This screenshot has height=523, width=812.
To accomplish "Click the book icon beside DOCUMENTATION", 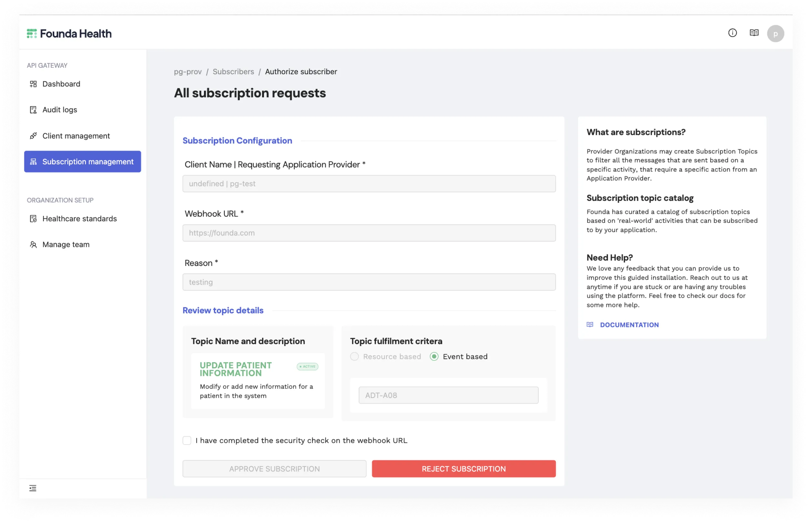I will tap(590, 325).
